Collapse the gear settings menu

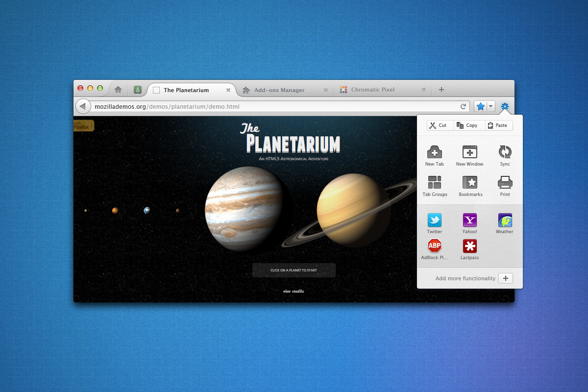[505, 106]
